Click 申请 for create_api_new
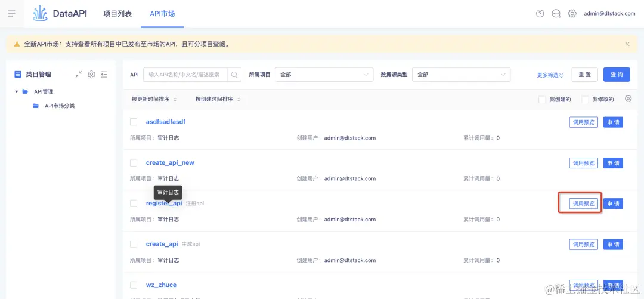Image resolution: width=644 pixels, height=299 pixels. coord(613,163)
